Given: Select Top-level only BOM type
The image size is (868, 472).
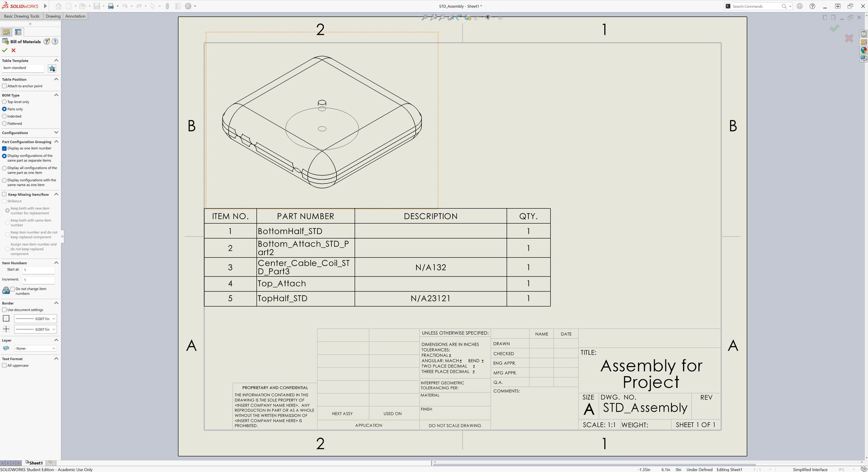Looking at the screenshot, I should pyautogui.click(x=5, y=102).
